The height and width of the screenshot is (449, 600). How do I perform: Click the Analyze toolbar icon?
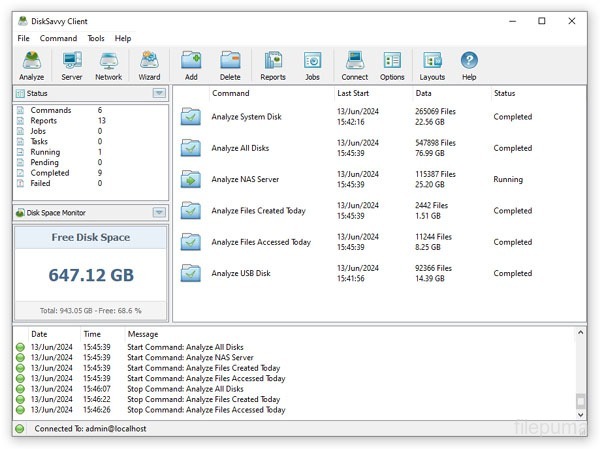coord(32,66)
